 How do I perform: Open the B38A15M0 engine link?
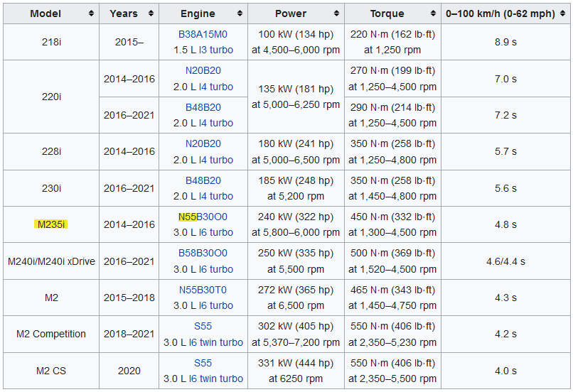[x=203, y=34]
